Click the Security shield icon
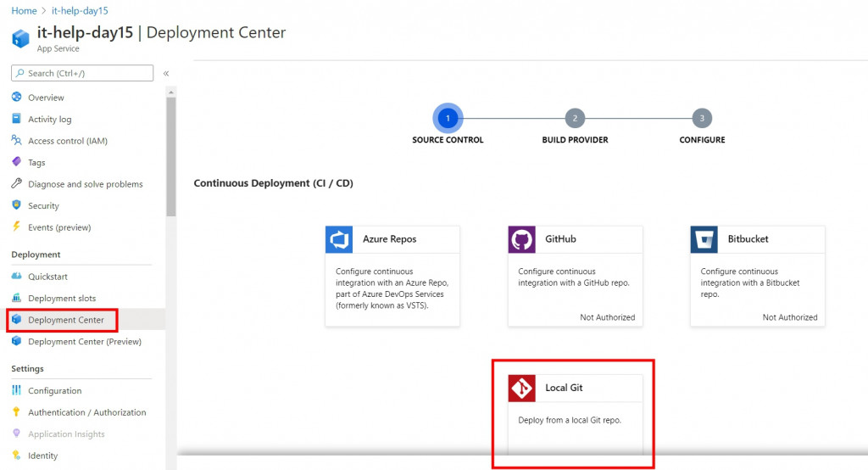Viewport: 868px width, 470px height. pos(17,205)
